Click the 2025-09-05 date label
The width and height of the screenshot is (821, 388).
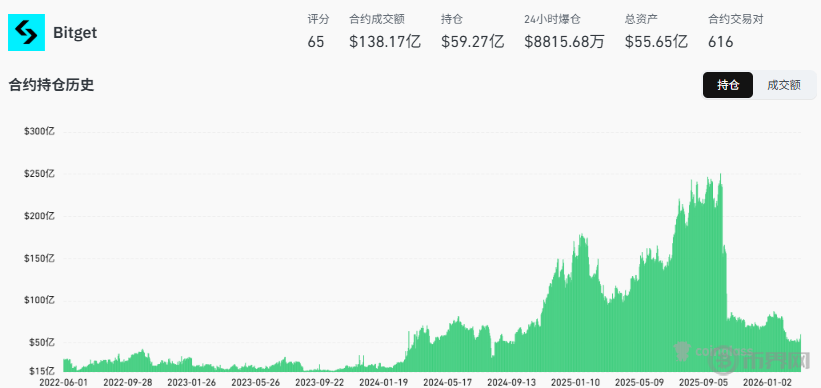point(703,382)
